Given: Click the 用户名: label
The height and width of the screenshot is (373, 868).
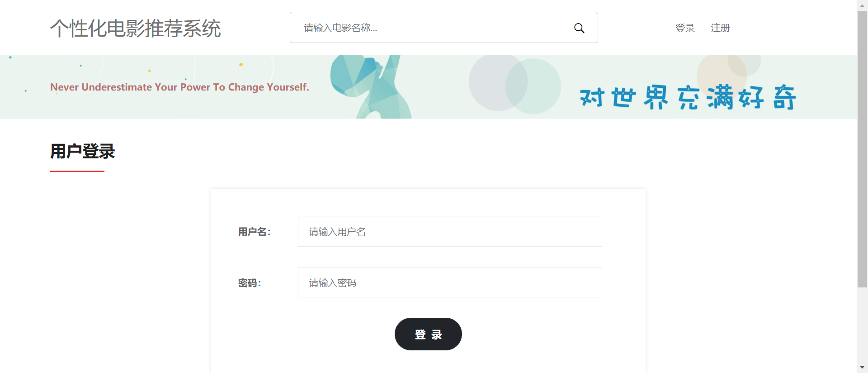Looking at the screenshot, I should point(254,232).
